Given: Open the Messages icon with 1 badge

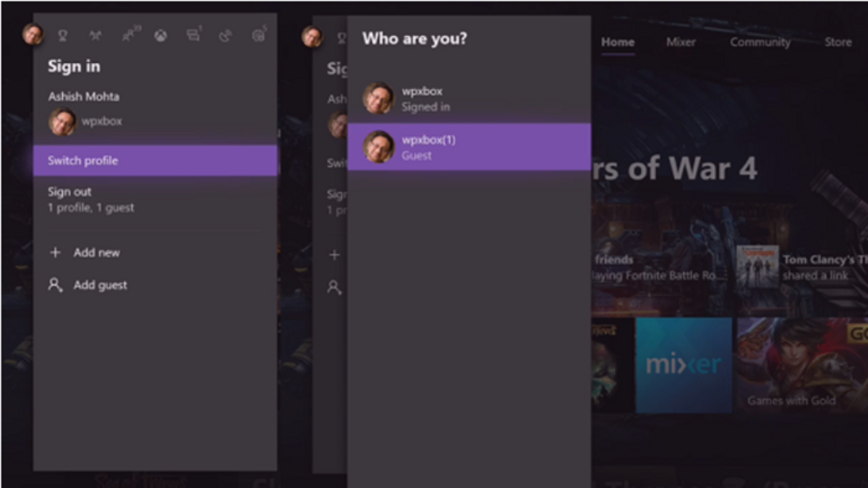Looking at the screenshot, I should tap(193, 35).
